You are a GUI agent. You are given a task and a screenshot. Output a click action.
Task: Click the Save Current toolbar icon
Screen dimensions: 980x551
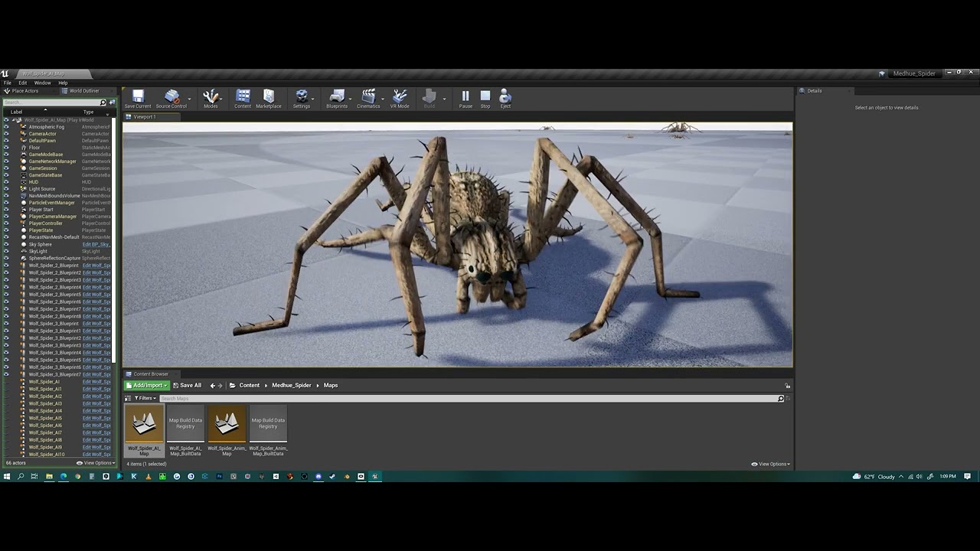click(x=138, y=99)
